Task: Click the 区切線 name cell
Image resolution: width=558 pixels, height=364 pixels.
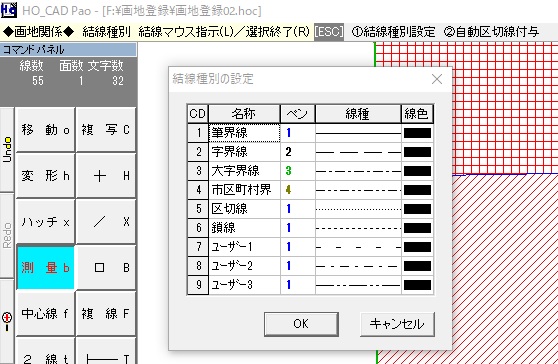Action: pyautogui.click(x=244, y=209)
